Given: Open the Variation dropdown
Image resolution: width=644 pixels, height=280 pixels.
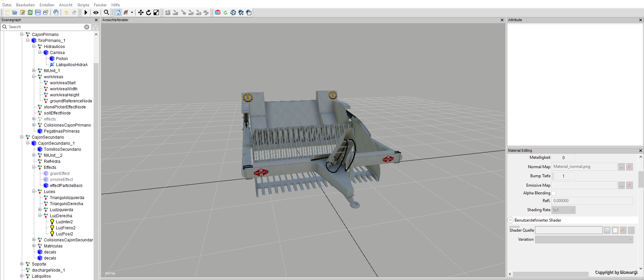Looking at the screenshot, I should pyautogui.click(x=584, y=239).
